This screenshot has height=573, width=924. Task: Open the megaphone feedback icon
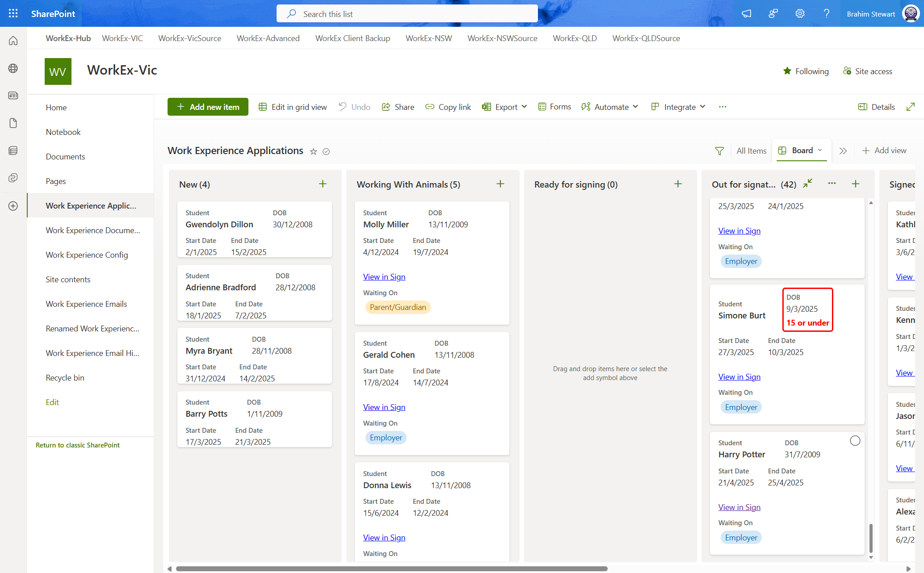(747, 14)
